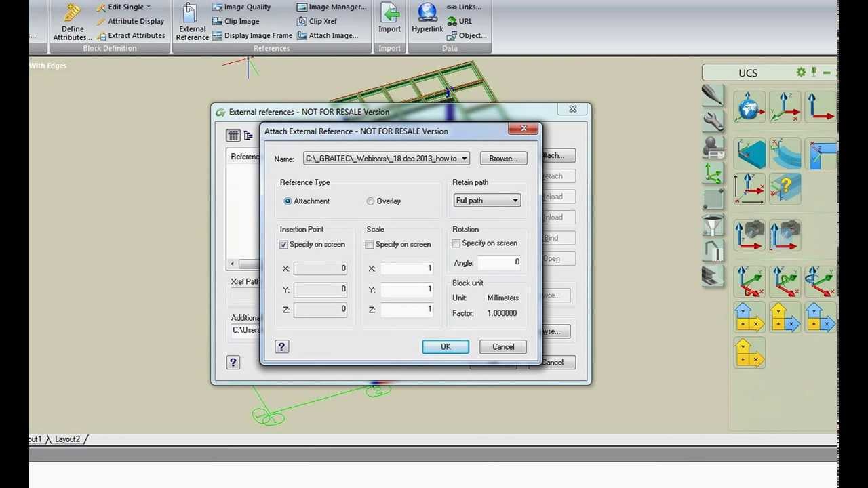Click the Browse button next to Name

(503, 159)
